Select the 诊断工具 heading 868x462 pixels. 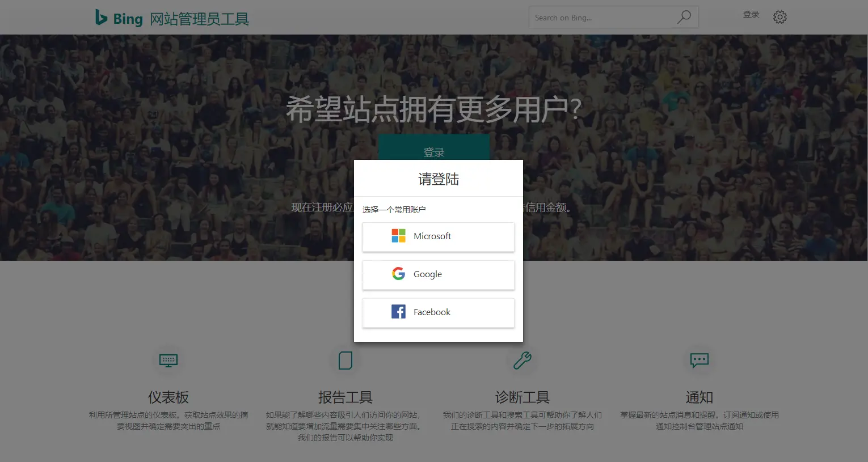523,397
